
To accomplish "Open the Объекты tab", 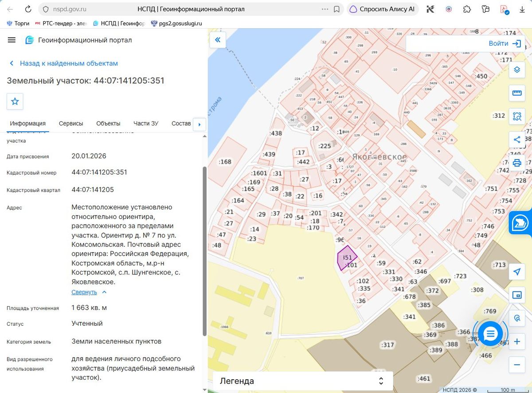I will pos(108,124).
